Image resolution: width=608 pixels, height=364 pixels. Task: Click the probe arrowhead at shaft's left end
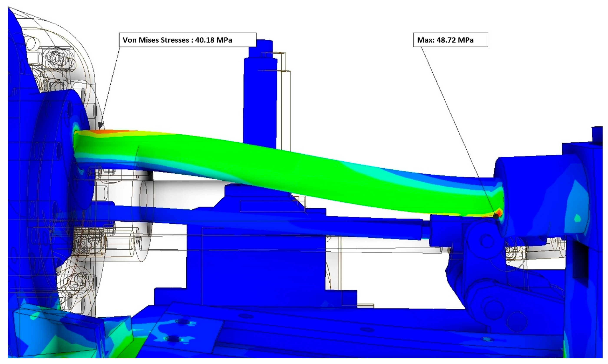100,126
